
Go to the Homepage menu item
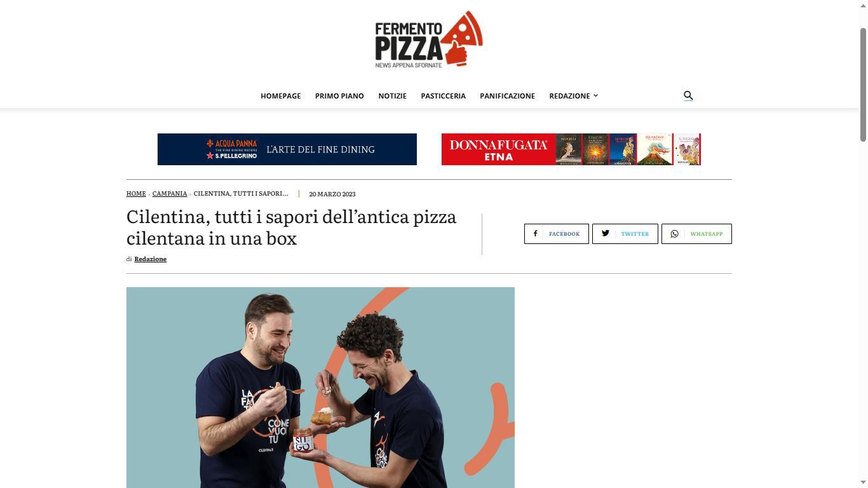(281, 96)
